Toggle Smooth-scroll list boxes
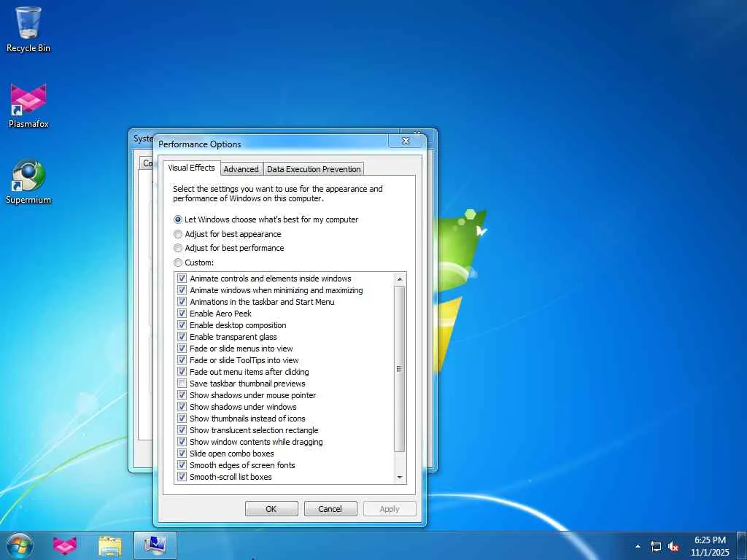The width and height of the screenshot is (747, 560). pyautogui.click(x=182, y=477)
